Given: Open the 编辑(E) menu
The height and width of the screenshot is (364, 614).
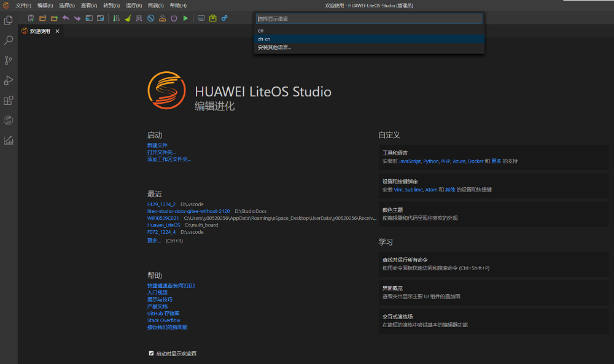Looking at the screenshot, I should 45,6.
